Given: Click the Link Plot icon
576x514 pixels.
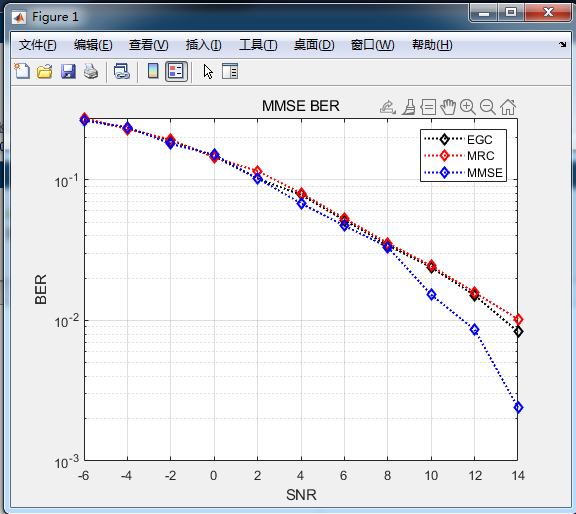Looking at the screenshot, I should coord(122,71).
